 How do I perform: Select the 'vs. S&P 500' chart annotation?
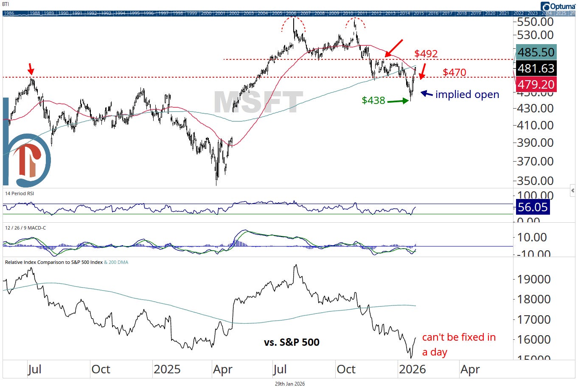pyautogui.click(x=292, y=342)
